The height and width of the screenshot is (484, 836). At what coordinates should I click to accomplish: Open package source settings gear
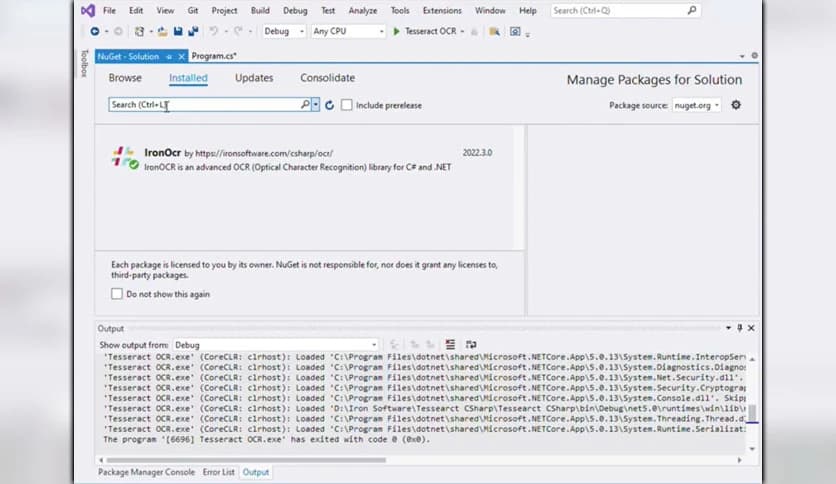(736, 105)
